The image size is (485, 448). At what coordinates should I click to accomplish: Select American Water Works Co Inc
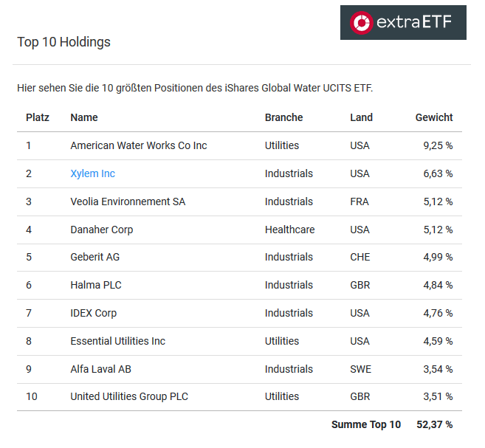pyautogui.click(x=139, y=145)
